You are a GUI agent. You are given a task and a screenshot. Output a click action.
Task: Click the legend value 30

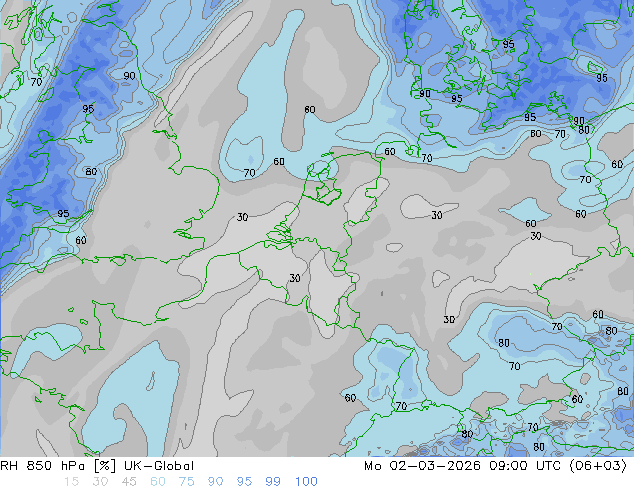(x=100, y=482)
